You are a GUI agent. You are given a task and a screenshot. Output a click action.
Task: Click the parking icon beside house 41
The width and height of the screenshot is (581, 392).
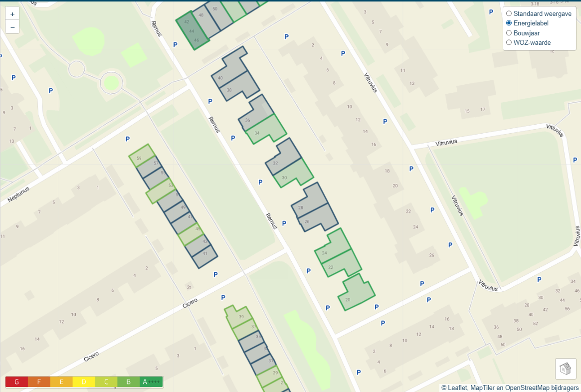[x=215, y=274]
